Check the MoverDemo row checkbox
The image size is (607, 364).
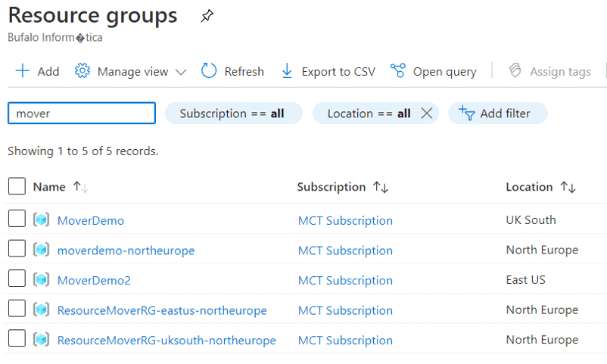pyautogui.click(x=17, y=219)
